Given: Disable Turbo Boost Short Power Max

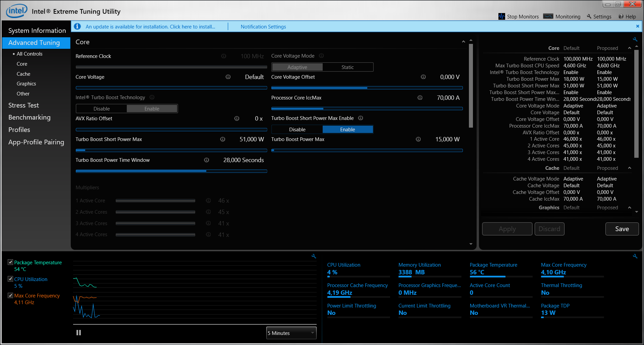Looking at the screenshot, I should point(297,129).
